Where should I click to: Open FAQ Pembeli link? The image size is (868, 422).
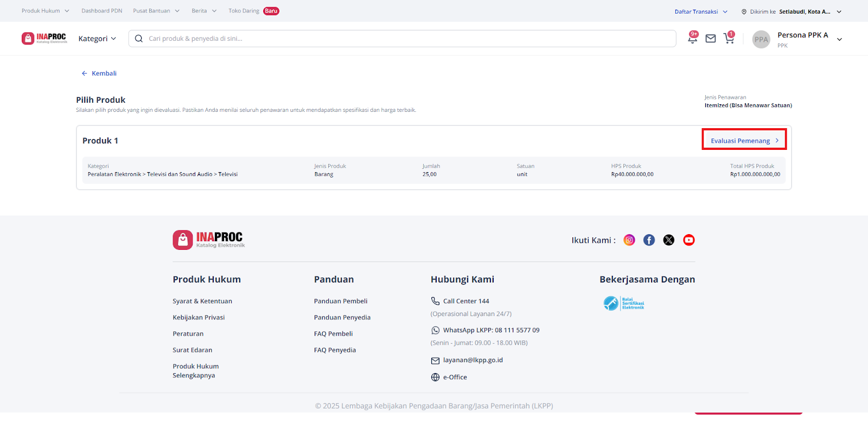[333, 333]
